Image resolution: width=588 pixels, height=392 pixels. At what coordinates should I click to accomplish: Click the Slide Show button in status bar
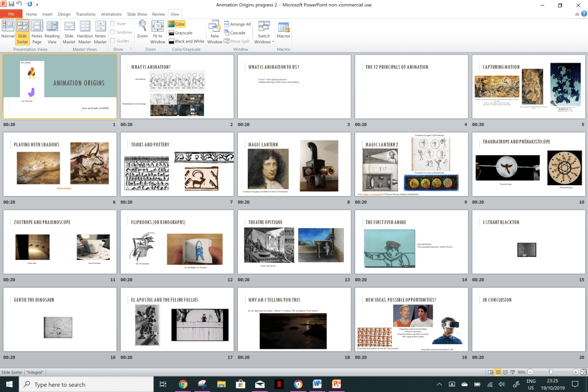[x=513, y=372]
